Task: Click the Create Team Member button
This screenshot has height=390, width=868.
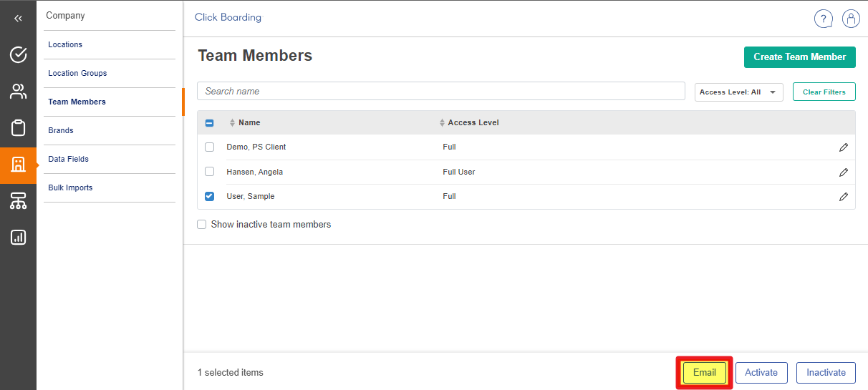Action: click(x=799, y=57)
